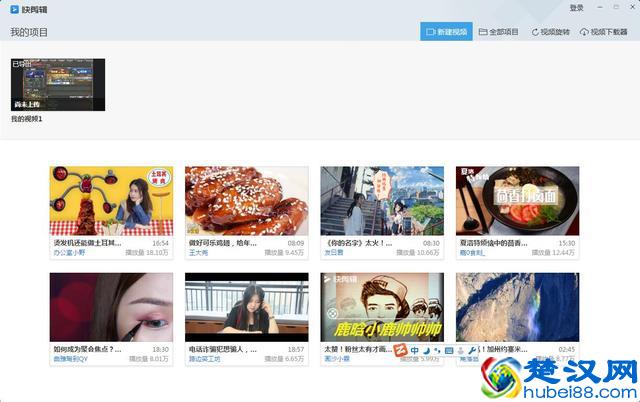Open the 登录 login link
This screenshot has height=402, width=640.
(x=576, y=8)
